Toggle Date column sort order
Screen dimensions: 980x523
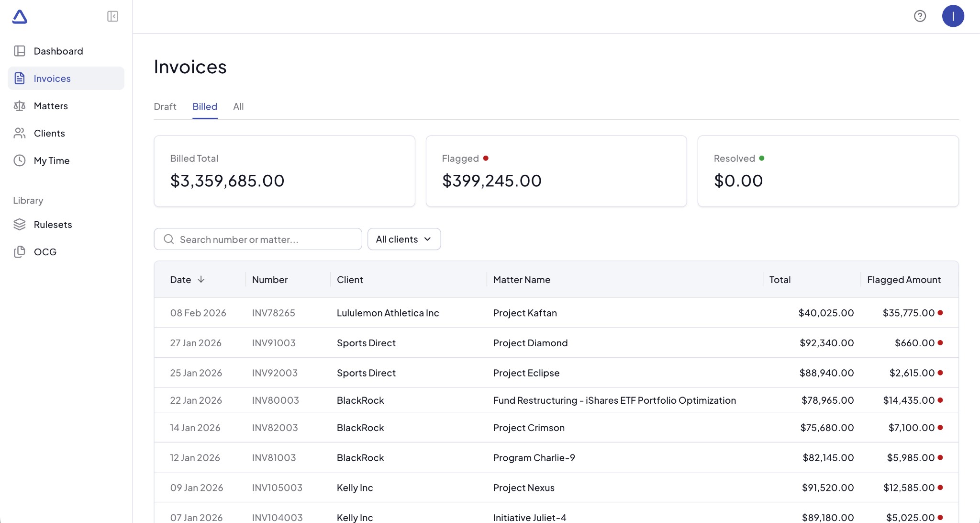click(187, 279)
